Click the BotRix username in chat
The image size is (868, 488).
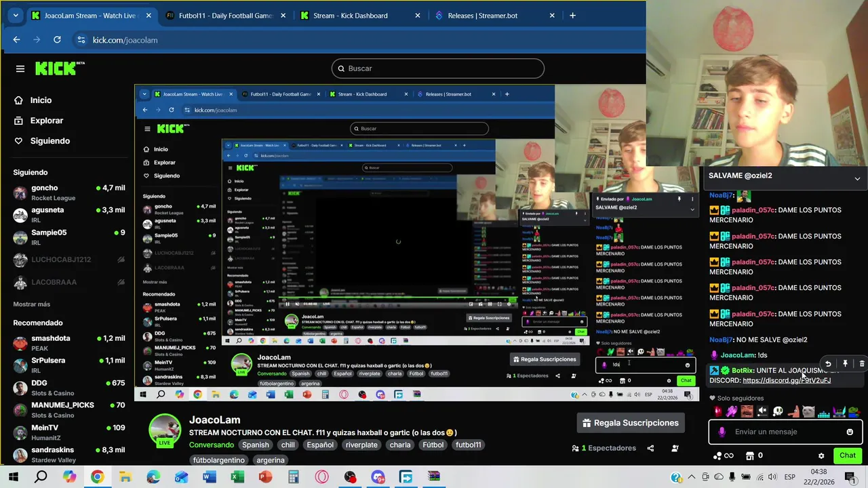click(743, 371)
